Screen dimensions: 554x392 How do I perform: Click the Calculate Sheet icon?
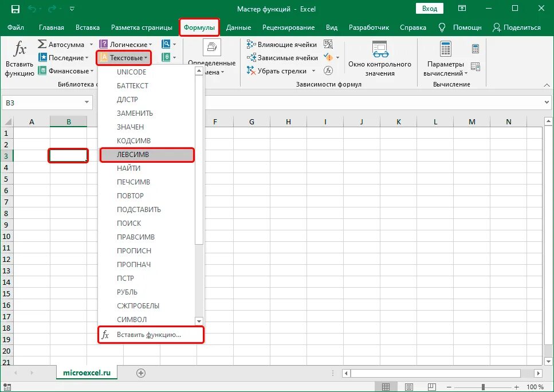(x=476, y=66)
